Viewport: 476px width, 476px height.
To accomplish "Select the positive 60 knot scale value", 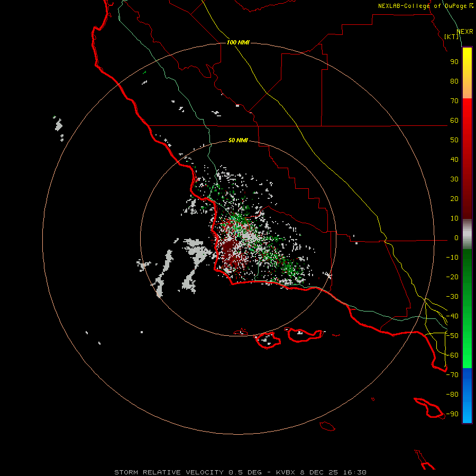I will click(454, 121).
